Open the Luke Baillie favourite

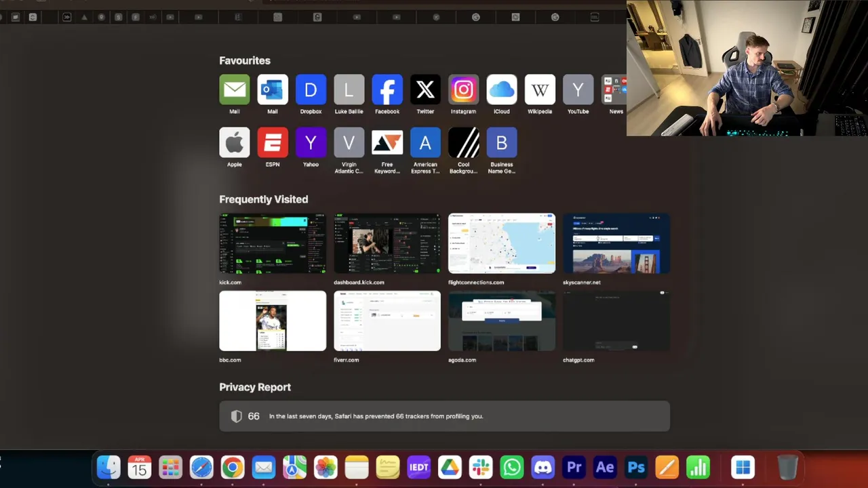349,89
